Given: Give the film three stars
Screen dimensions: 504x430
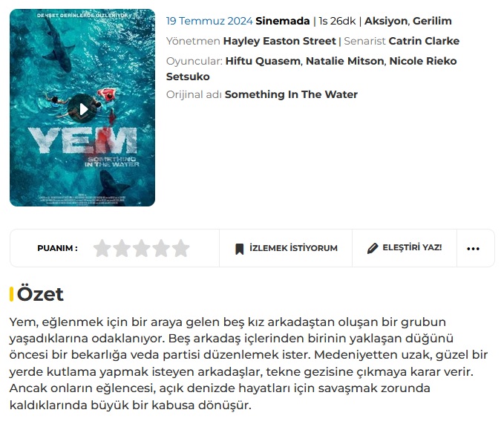Looking at the screenshot, I should [142, 248].
